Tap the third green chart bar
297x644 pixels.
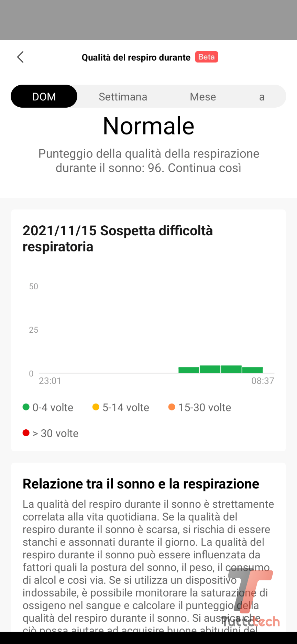[x=231, y=369]
